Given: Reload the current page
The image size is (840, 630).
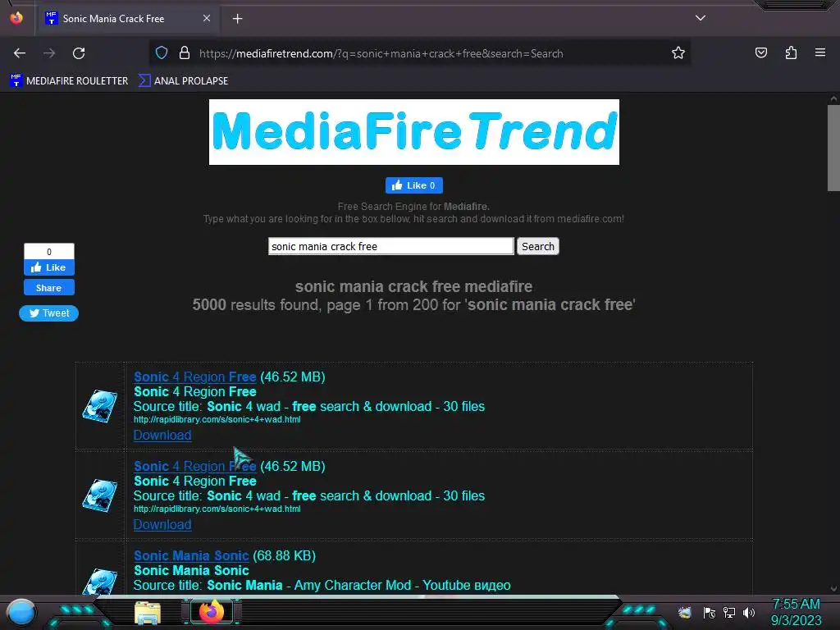Looking at the screenshot, I should click(79, 53).
